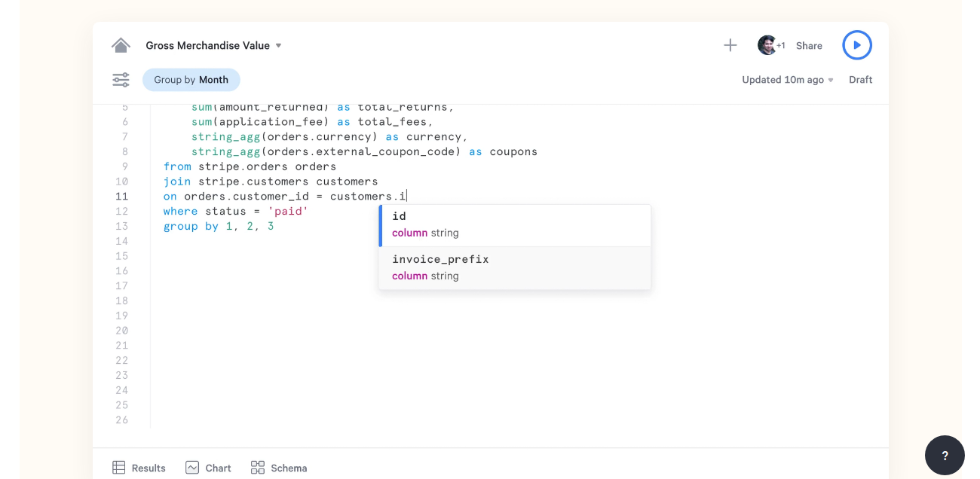Click the collaborator avatar

767,45
